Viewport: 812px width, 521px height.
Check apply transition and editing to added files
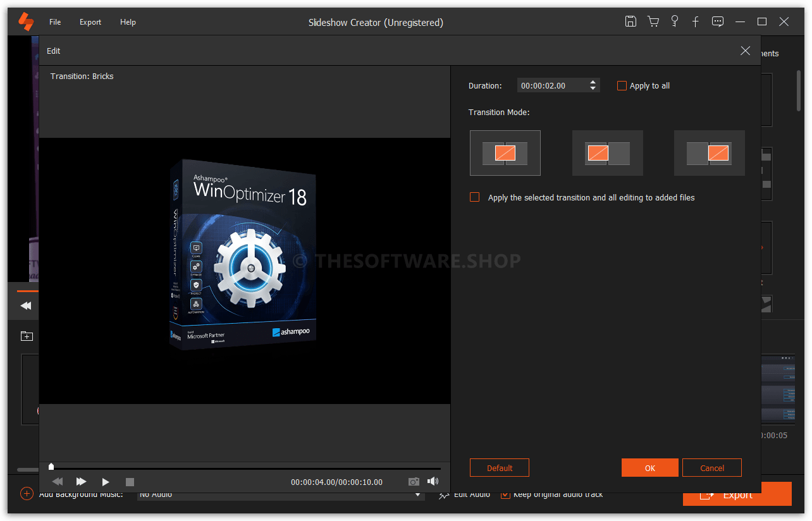pyautogui.click(x=474, y=197)
